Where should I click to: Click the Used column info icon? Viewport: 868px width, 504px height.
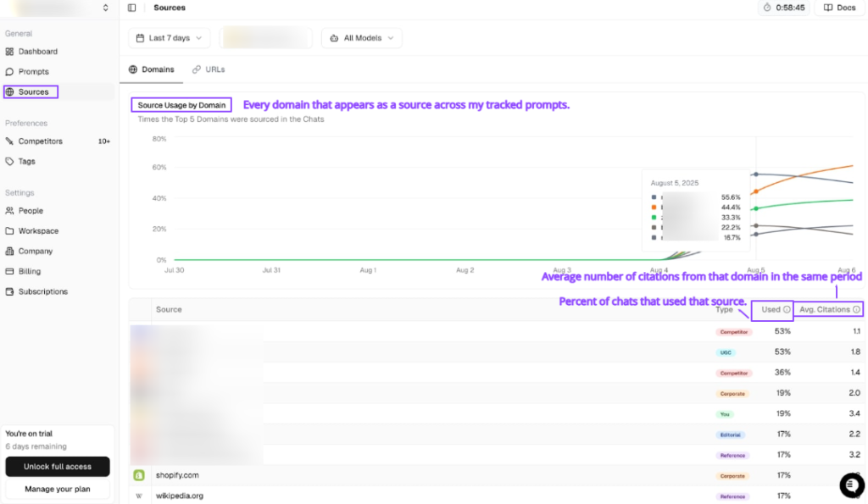click(x=787, y=310)
